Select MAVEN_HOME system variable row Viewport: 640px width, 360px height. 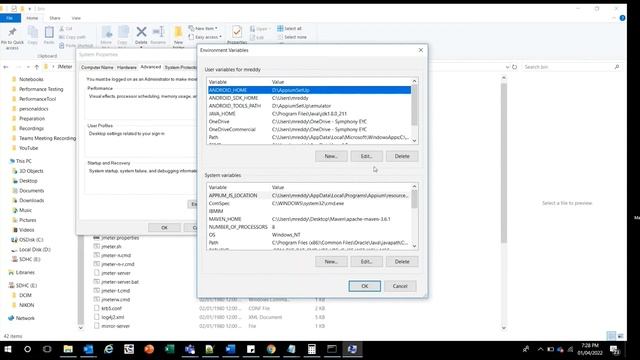tap(309, 219)
